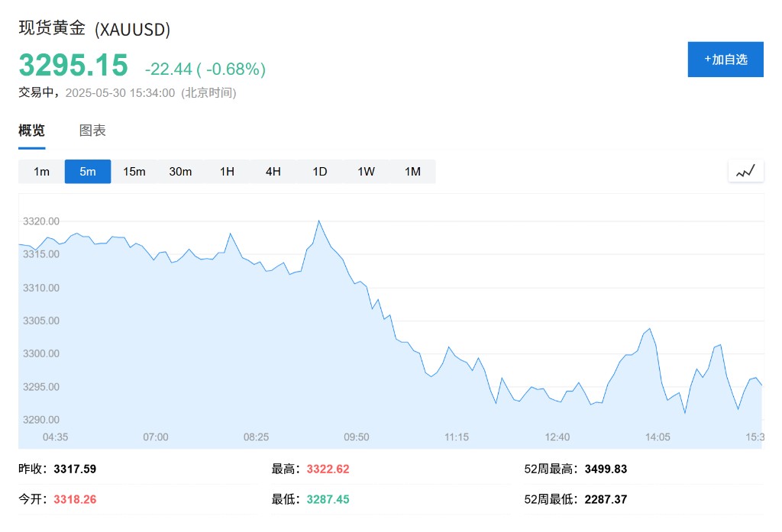782x532 pixels.
Task: Click the 14:05 time axis label
Action: (x=658, y=437)
